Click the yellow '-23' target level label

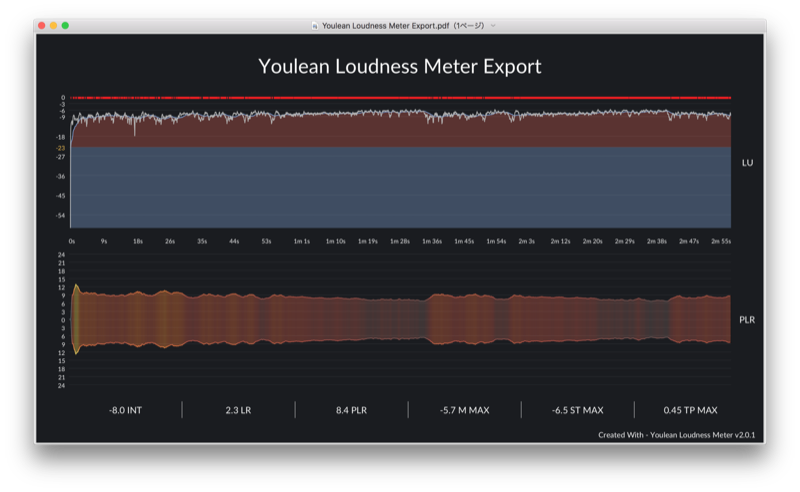(61, 148)
